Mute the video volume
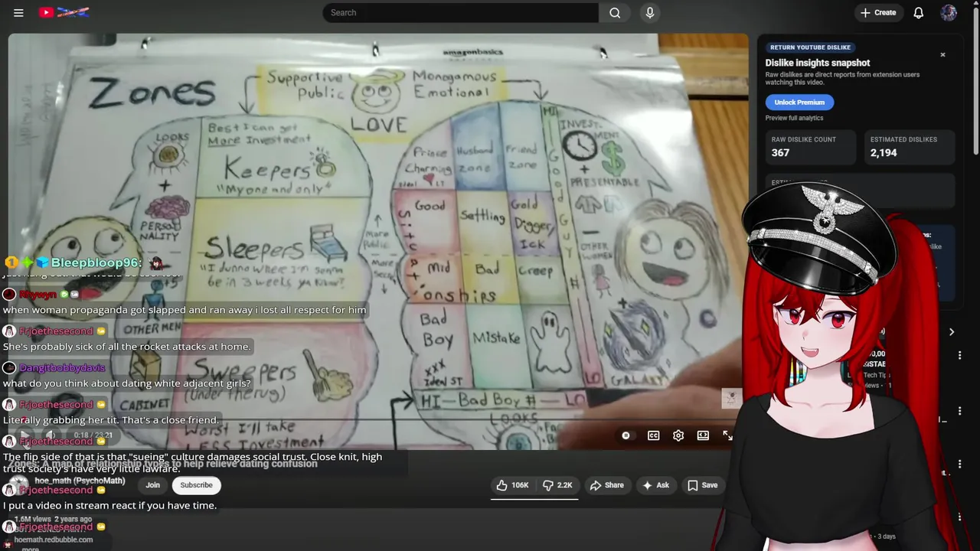This screenshot has width=980, height=551. [51, 435]
